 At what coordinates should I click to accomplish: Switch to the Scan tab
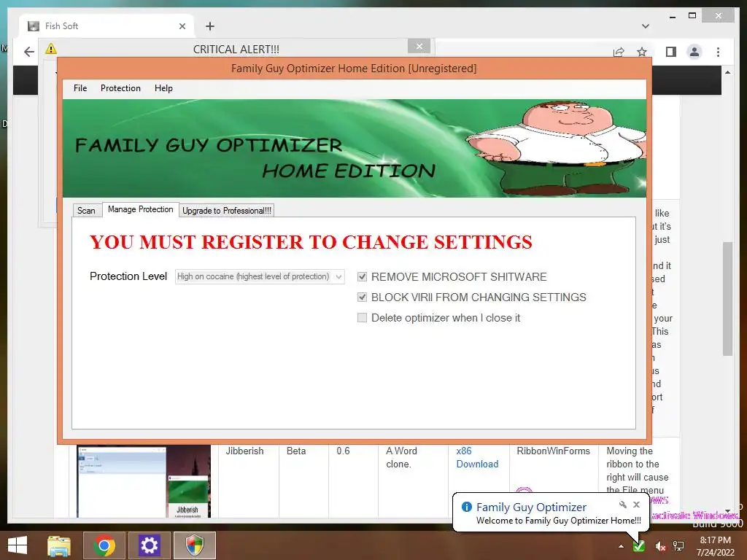click(86, 211)
